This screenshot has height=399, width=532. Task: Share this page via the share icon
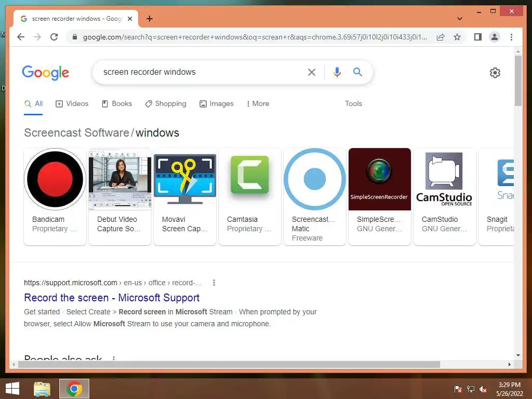[441, 37]
